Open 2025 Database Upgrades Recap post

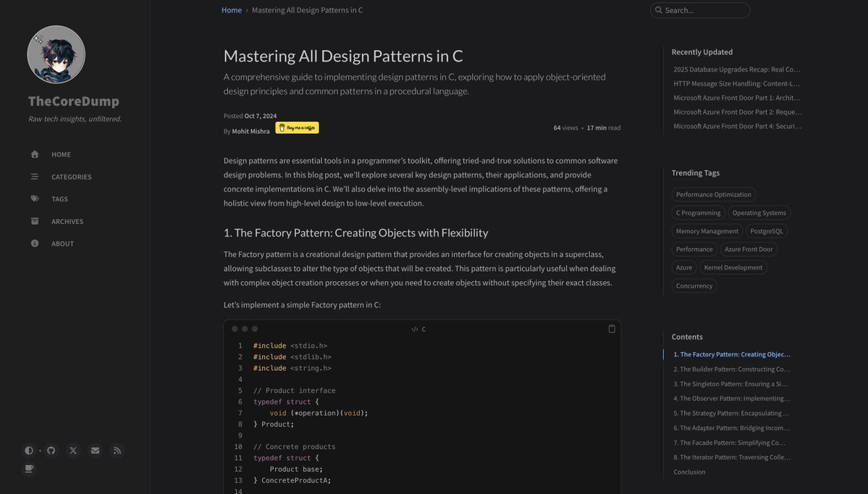(x=737, y=70)
